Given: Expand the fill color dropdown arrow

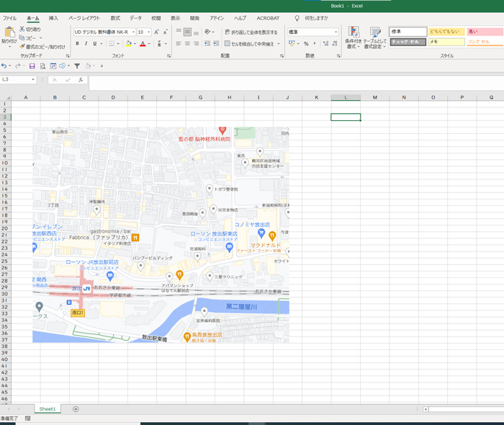Looking at the screenshot, I should tap(135, 43).
